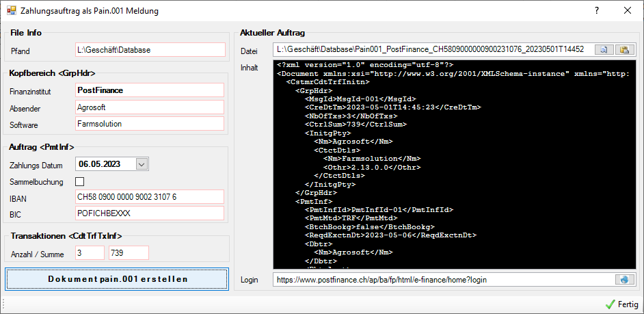This screenshot has height=314, width=644.
Task: Click the CtrlSum 739 XML line
Action: pos(355,124)
